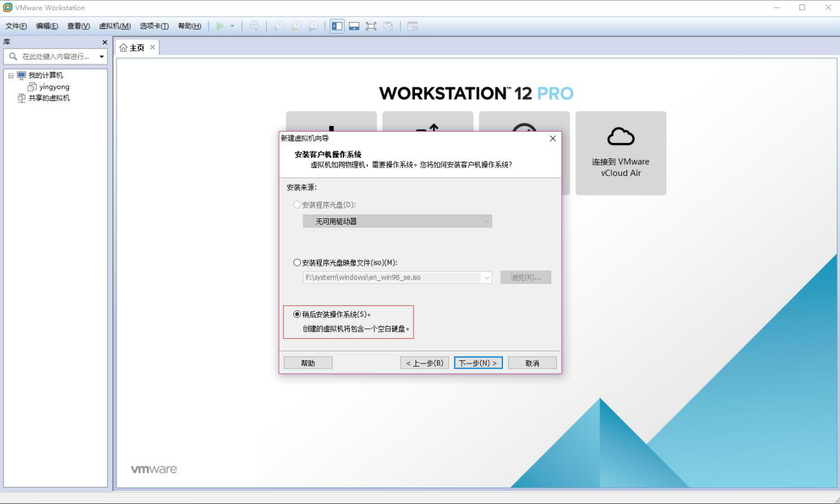The image size is (840, 504).
Task: Click the 安装来源 label
Action: point(302,187)
